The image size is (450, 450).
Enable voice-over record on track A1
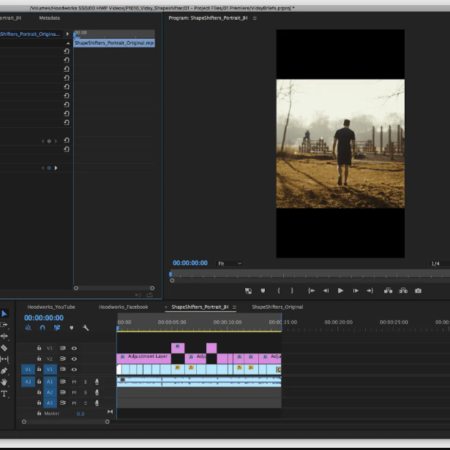click(97, 382)
